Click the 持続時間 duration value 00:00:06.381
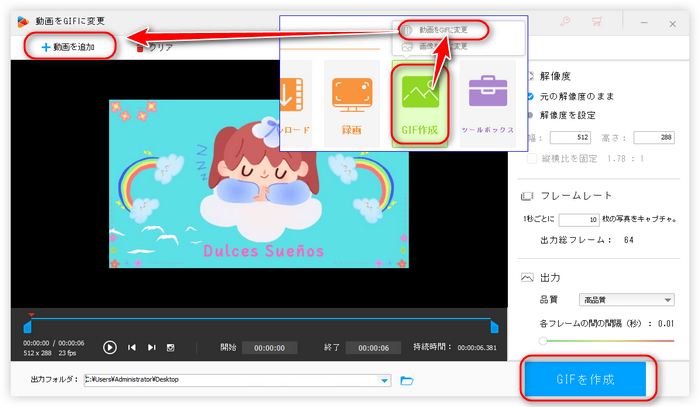Screen dimensions: 700x407 click(477, 348)
